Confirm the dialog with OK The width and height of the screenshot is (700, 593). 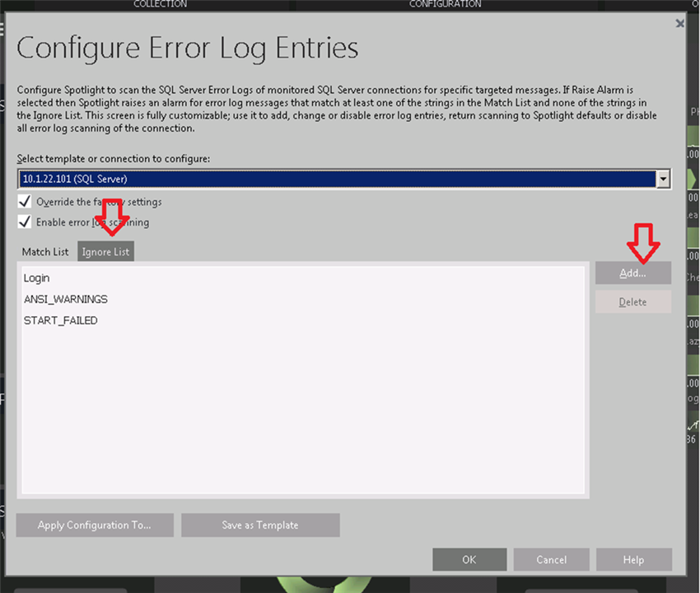pyautogui.click(x=469, y=559)
